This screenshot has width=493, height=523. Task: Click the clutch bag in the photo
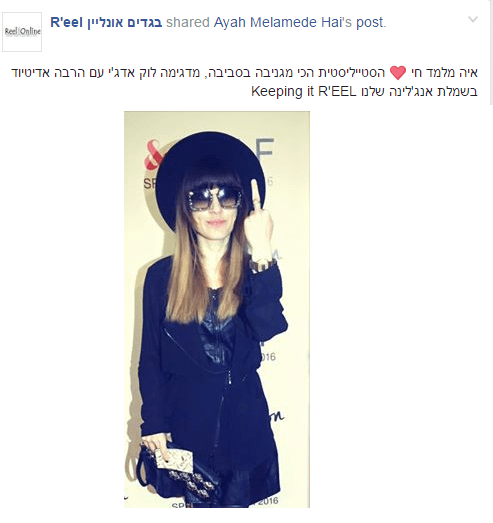pyautogui.click(x=177, y=469)
